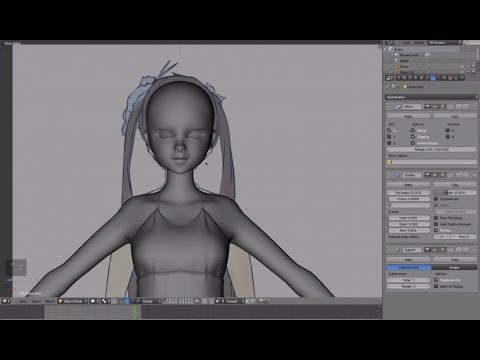
Task: Collapse the Solidify modifier panel
Action: (x=389, y=175)
